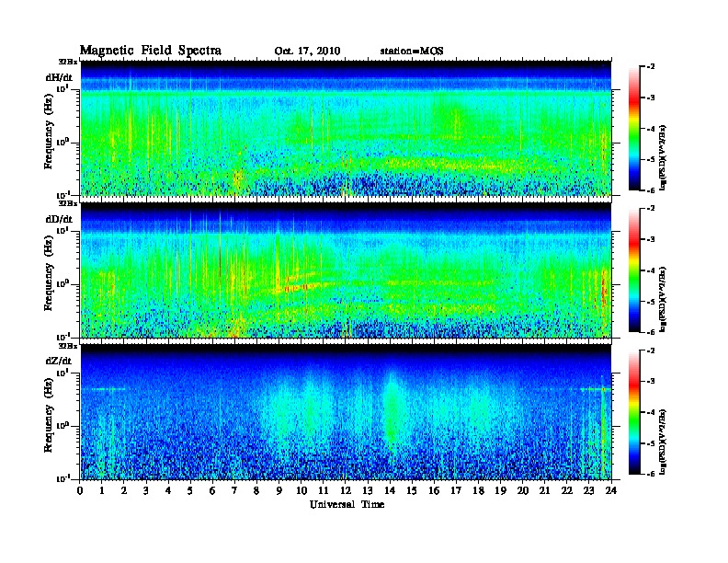Click hour tick label "10" on time axis
The image size is (728, 563).
coord(301,491)
